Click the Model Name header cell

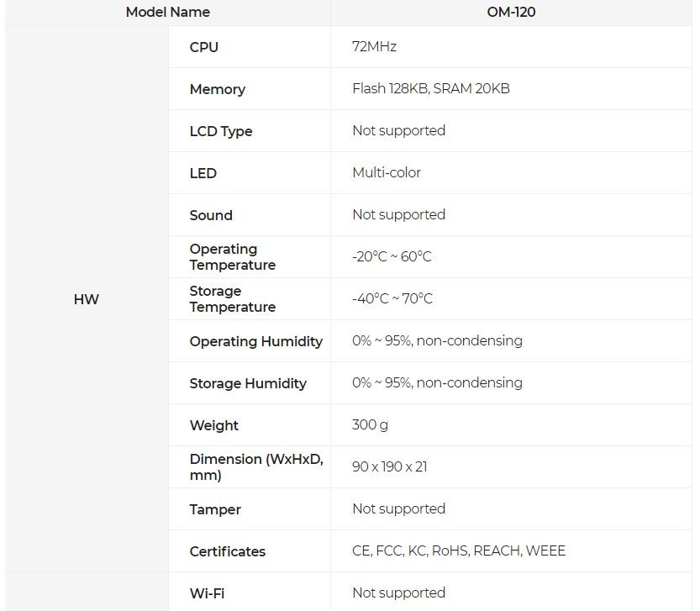tap(167, 12)
